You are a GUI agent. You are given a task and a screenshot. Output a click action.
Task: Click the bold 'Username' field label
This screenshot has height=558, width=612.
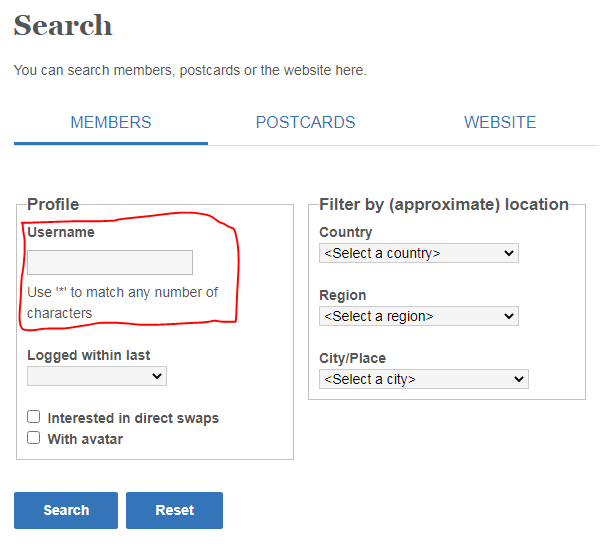[x=61, y=232]
